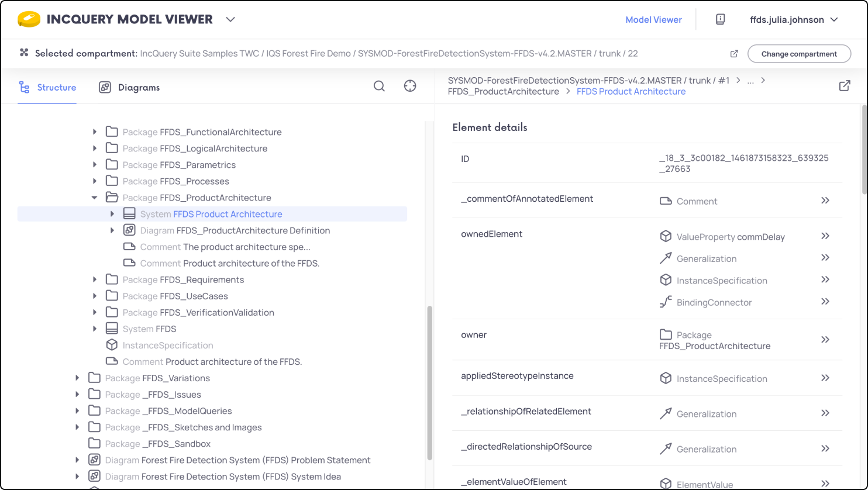Open the search icon in Structure panel

coord(379,87)
